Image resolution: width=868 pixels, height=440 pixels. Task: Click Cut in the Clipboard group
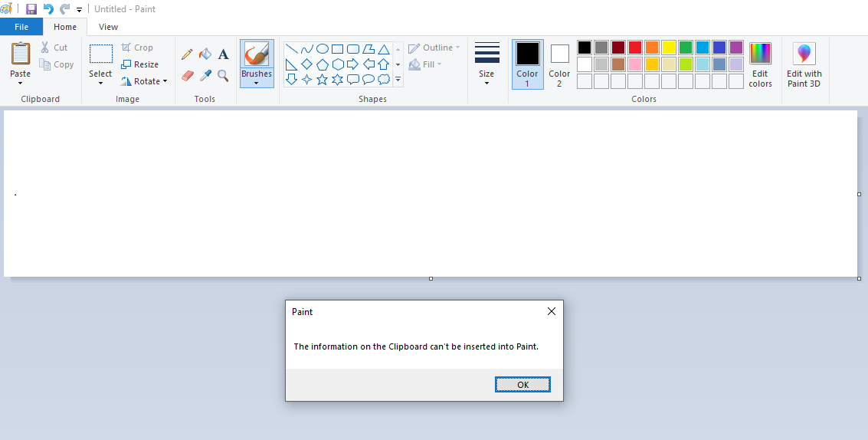click(x=54, y=48)
